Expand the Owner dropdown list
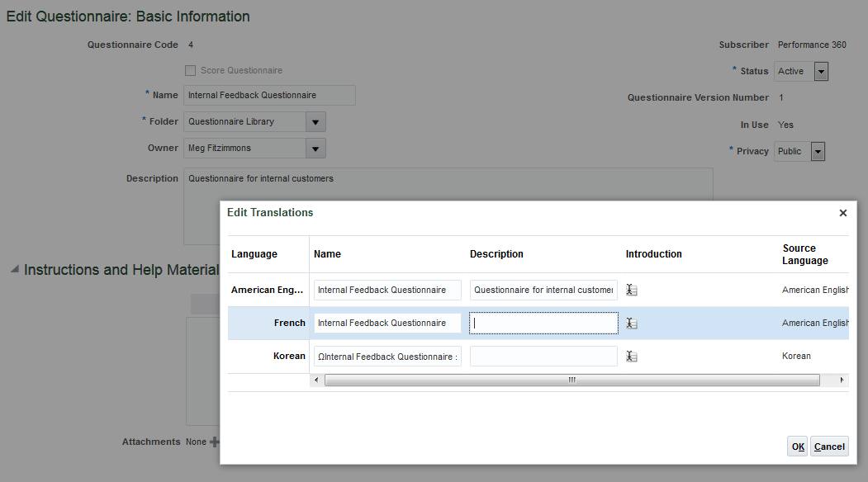Image resolution: width=868 pixels, height=482 pixels. (315, 149)
